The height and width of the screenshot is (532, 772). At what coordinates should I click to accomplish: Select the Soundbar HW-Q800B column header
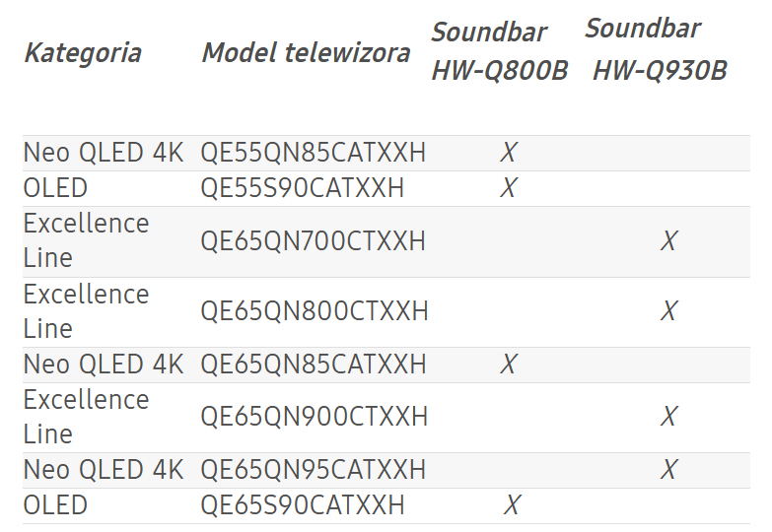click(499, 51)
